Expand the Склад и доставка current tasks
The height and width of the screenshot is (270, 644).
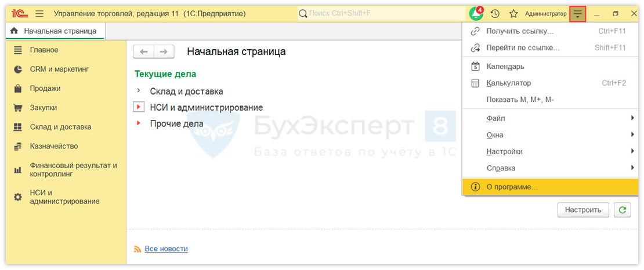(x=139, y=90)
